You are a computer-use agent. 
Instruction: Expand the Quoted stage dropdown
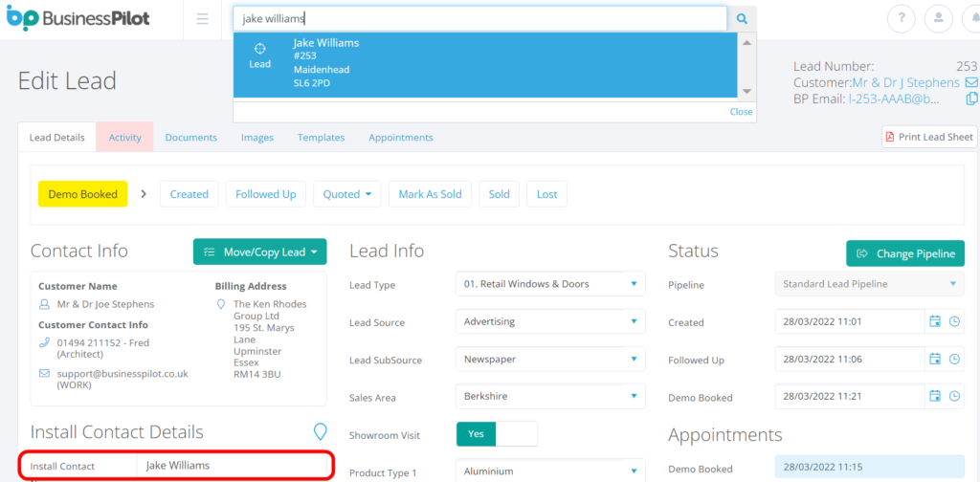[x=346, y=194]
